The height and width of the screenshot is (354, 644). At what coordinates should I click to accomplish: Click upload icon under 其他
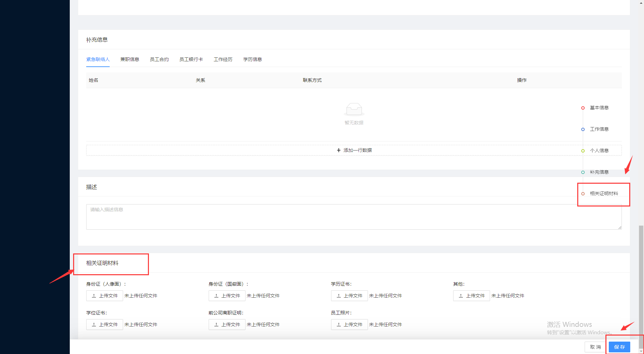[461, 296]
